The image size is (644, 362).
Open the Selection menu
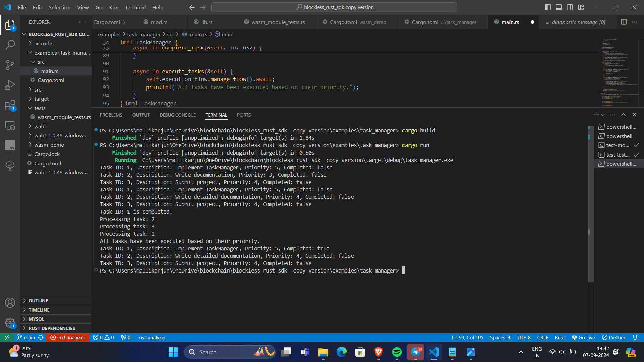59,7
